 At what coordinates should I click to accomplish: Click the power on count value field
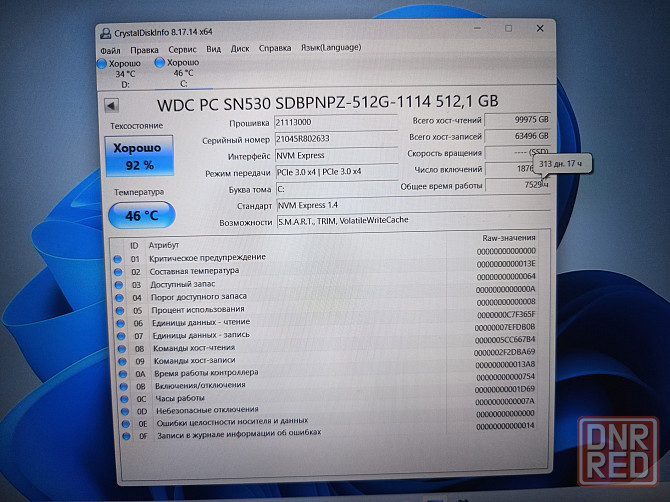[511, 169]
